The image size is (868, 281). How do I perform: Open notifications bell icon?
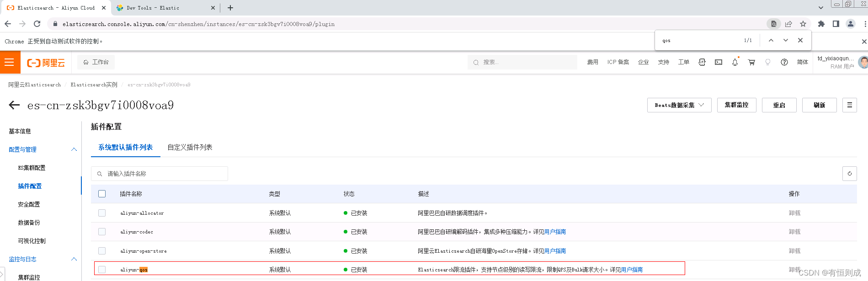735,62
